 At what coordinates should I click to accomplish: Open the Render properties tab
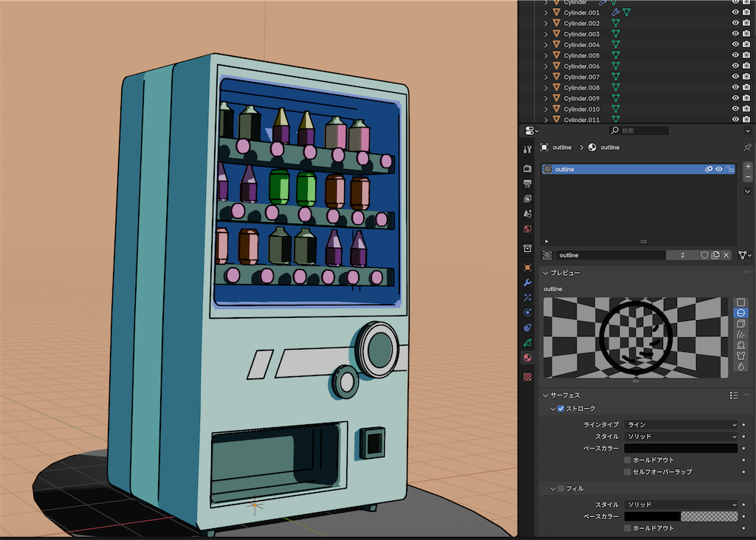pyautogui.click(x=527, y=168)
